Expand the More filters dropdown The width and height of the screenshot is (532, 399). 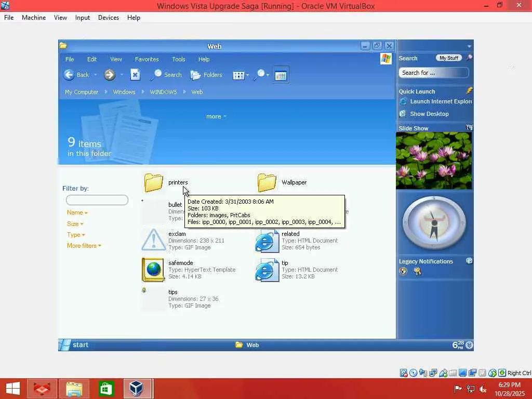click(x=84, y=245)
